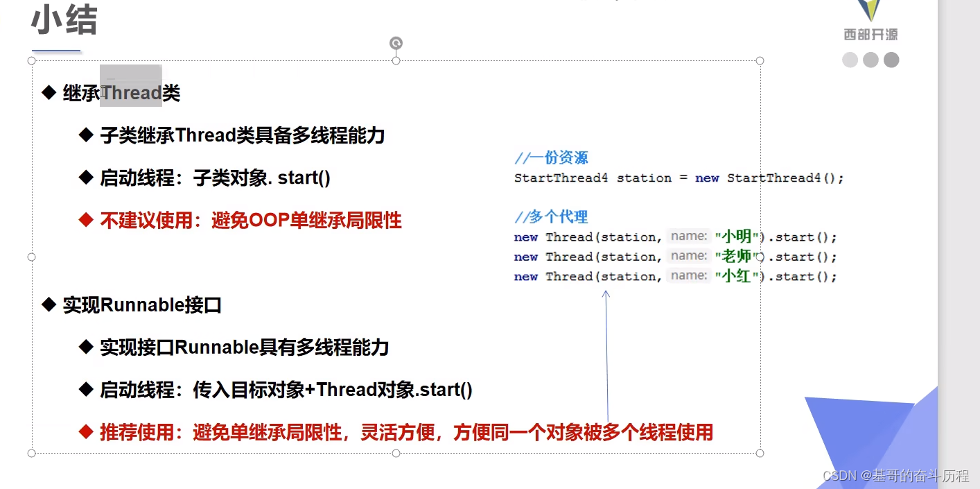Click the line 实现接口Runnable具有多线程能力

click(244, 348)
